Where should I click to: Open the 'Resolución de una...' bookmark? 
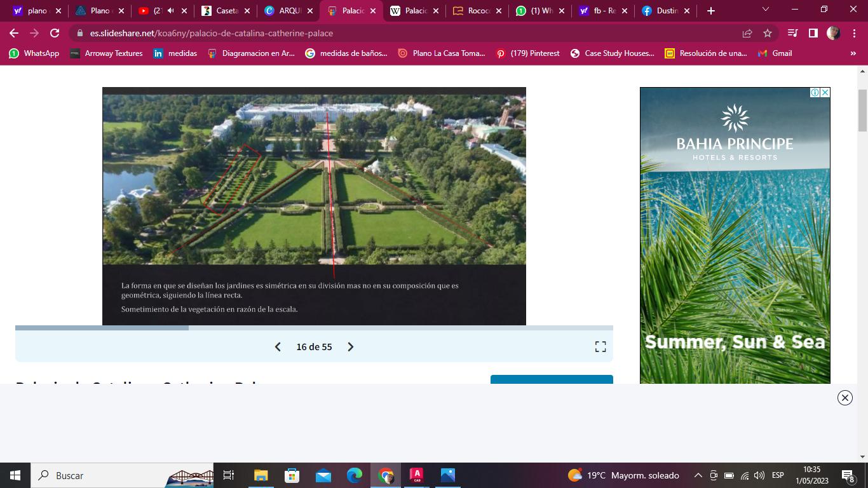point(706,53)
